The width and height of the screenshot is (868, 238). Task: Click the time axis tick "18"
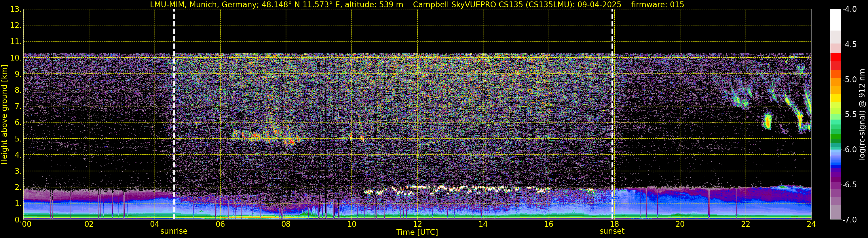pyautogui.click(x=614, y=224)
